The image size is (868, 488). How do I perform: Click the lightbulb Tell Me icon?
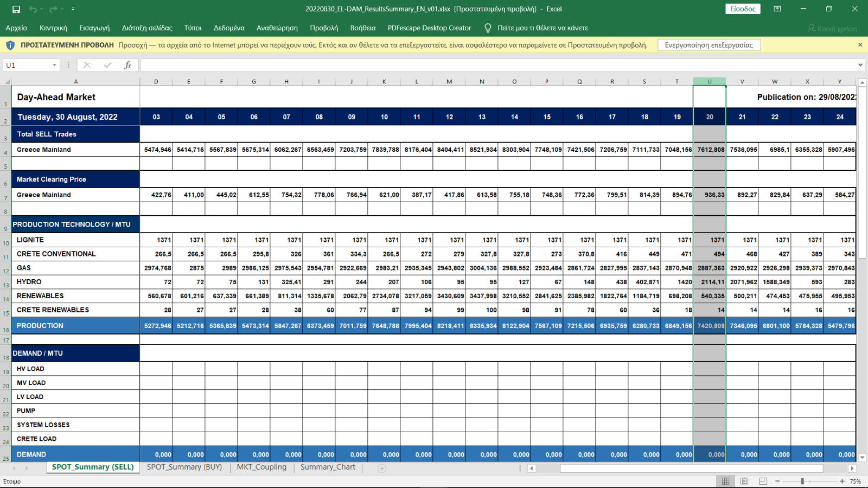[488, 28]
